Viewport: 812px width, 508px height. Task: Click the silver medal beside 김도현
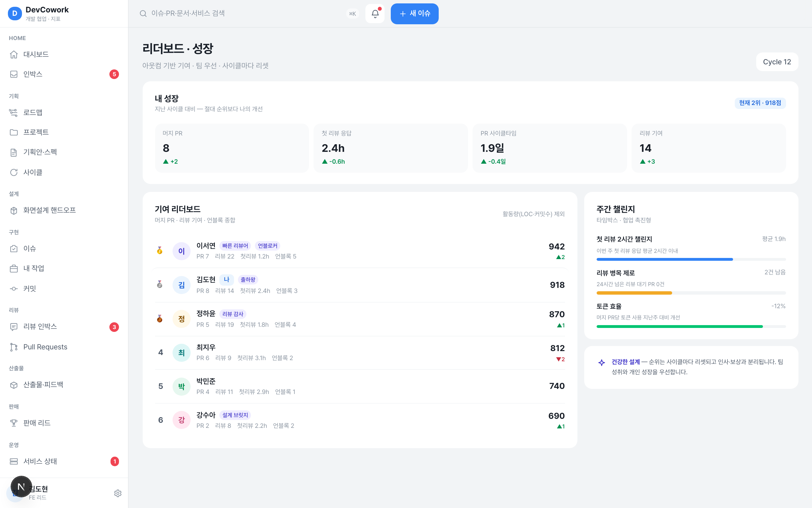(160, 284)
